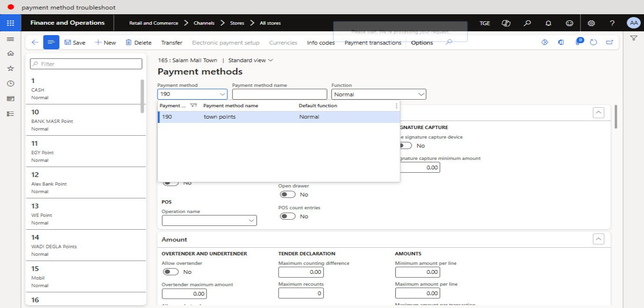Select WADI DEGLA Points in list

click(85, 245)
